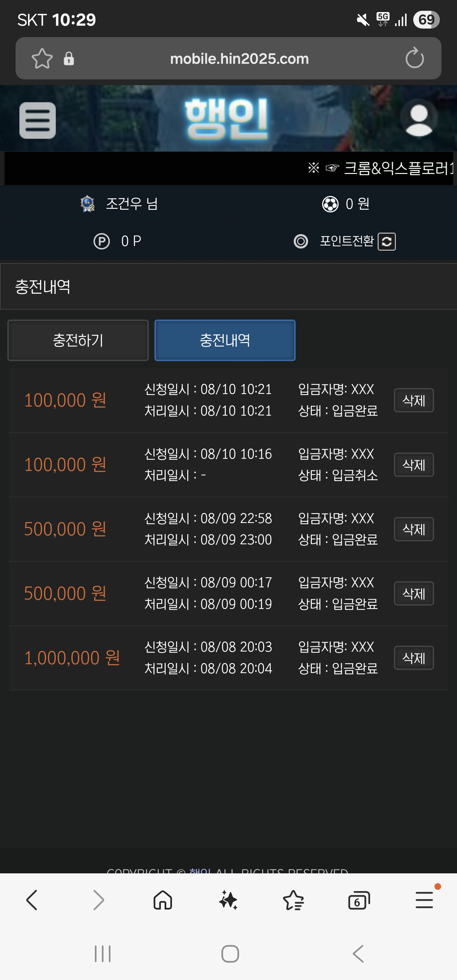Delete the 08/09 22:58 500,000 원 record
Viewport: 457px width, 980px height.
click(414, 529)
